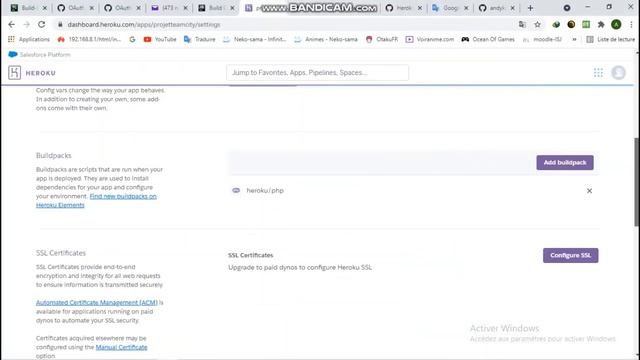
Task: Open the moodle-ISJ bookmark
Action: [x=542, y=39]
